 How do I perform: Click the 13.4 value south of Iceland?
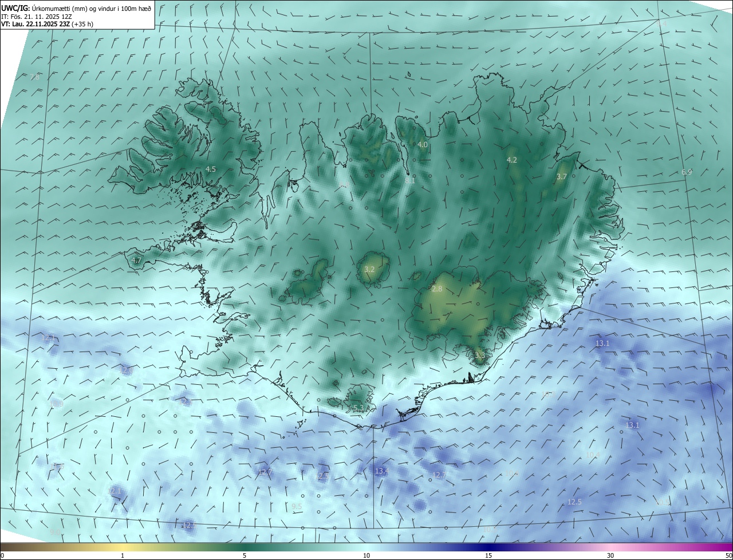coord(381,471)
